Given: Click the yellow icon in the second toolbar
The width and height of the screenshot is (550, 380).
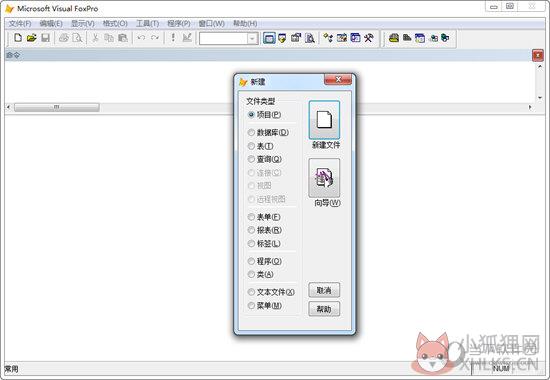Looking at the screenshot, I should click(x=394, y=38).
